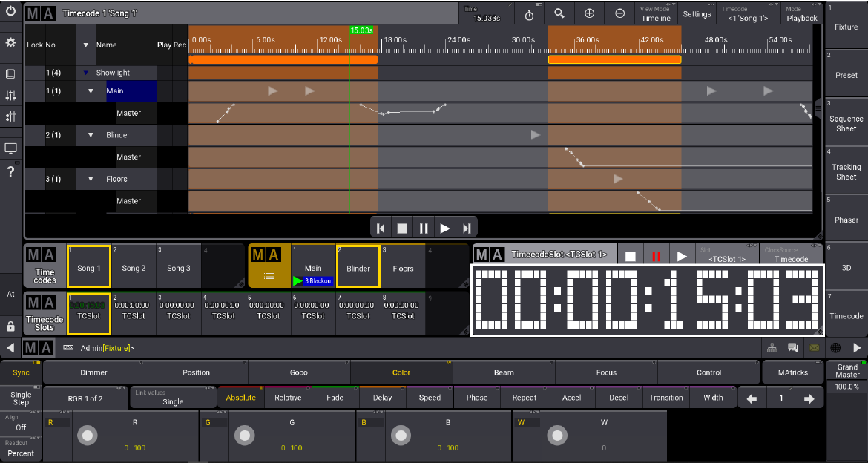Open the stopwatch tool in the timecode toolbar
Image resolution: width=868 pixels, height=463 pixels.
[529, 13]
